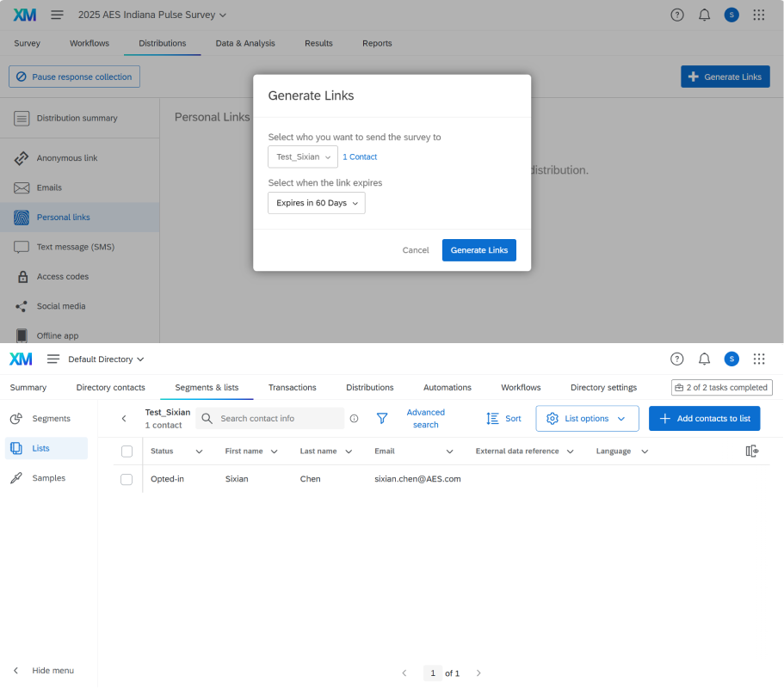Viewport: 784px width, 688px height.
Task: Tick the select-all checkbox in table header
Action: click(127, 451)
